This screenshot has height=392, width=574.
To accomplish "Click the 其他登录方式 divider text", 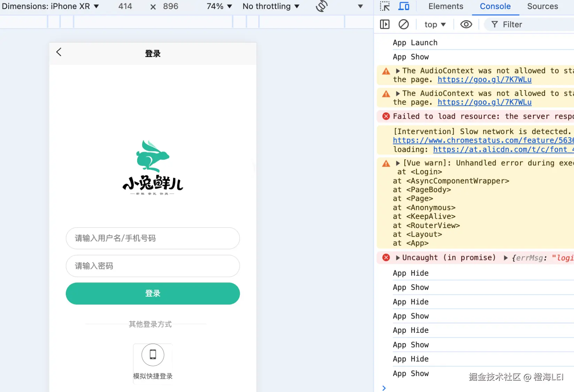I will click(150, 324).
